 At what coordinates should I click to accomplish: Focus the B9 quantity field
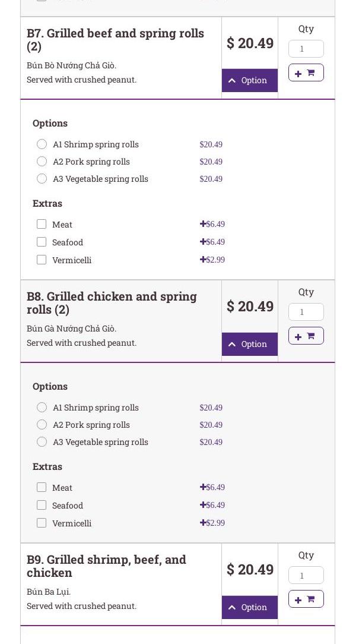(x=306, y=575)
